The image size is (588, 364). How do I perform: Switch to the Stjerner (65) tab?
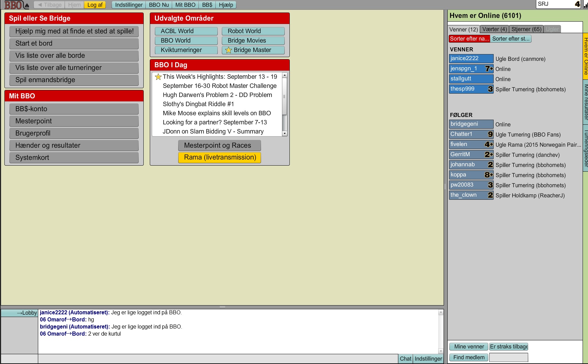(x=526, y=29)
